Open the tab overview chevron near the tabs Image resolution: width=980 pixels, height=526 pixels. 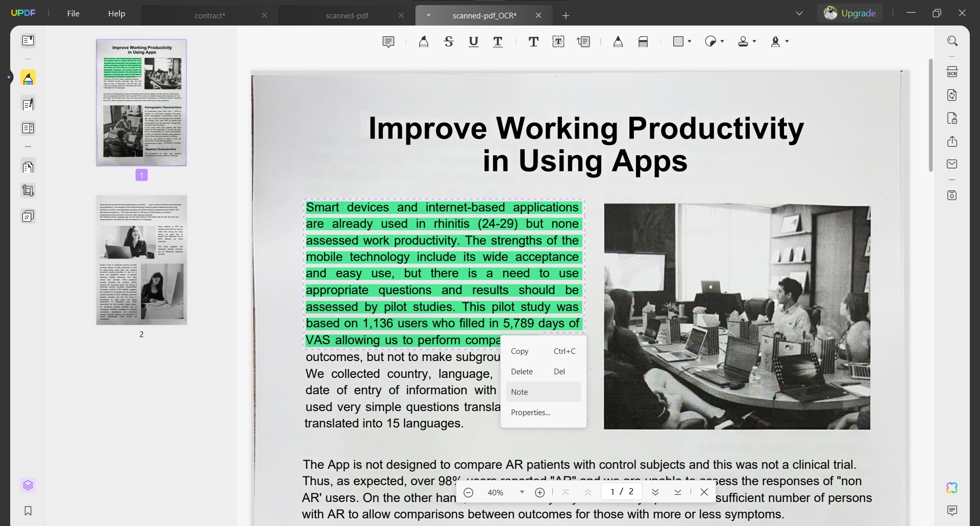coord(799,13)
